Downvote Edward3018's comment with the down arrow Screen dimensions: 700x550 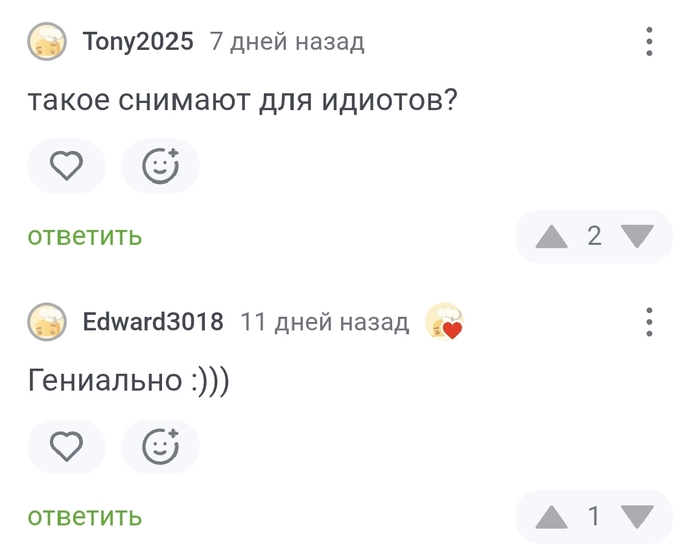637,517
